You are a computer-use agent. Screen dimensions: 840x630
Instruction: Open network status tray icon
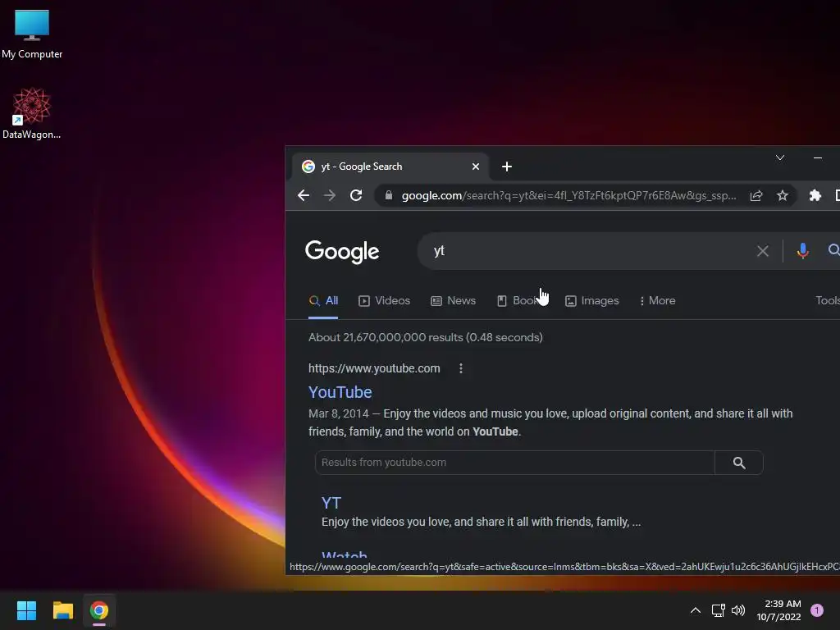tap(718, 610)
